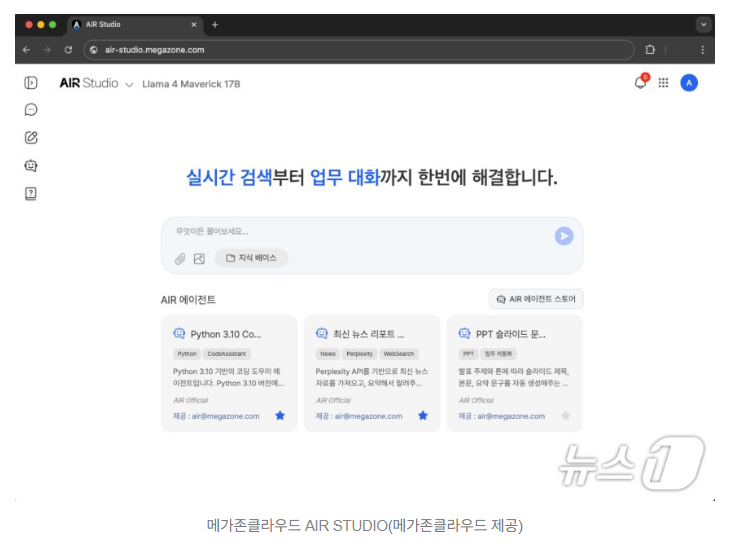Open the browser tab list dropdown arrow
The width and height of the screenshot is (746, 549).
pos(703,24)
